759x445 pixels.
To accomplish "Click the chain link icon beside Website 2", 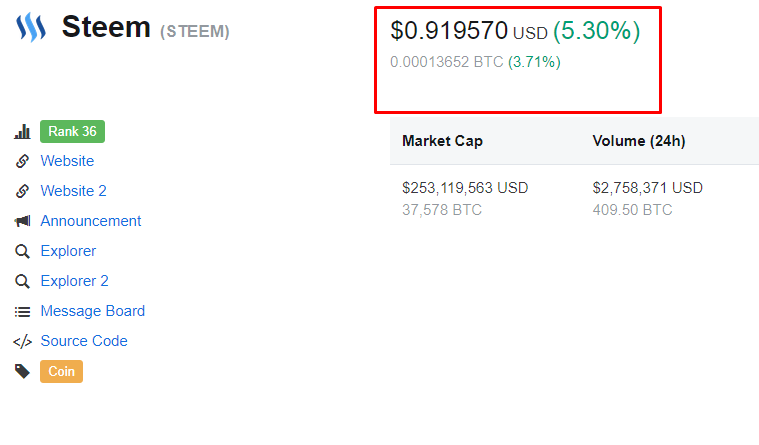I will pyautogui.click(x=22, y=191).
